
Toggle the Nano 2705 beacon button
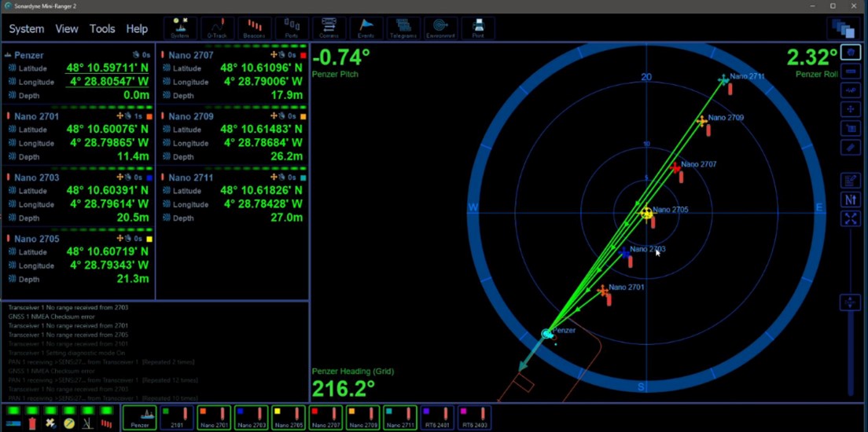(289, 417)
